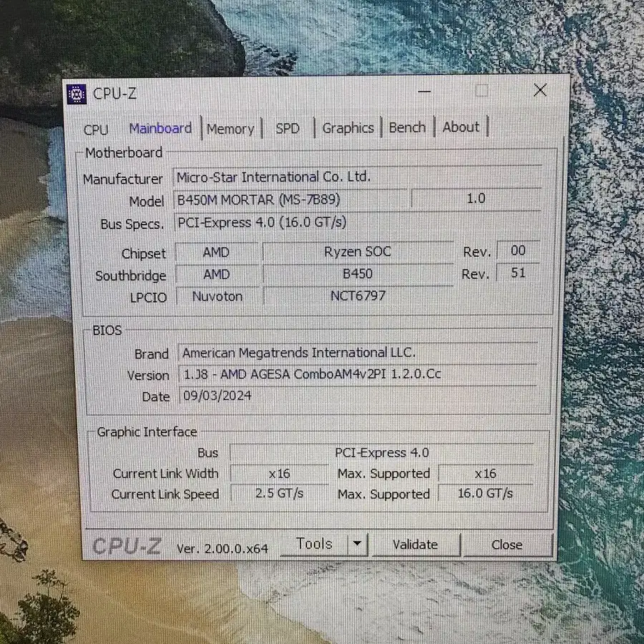Click the Validate button
The height and width of the screenshot is (644, 644).
coord(416,545)
